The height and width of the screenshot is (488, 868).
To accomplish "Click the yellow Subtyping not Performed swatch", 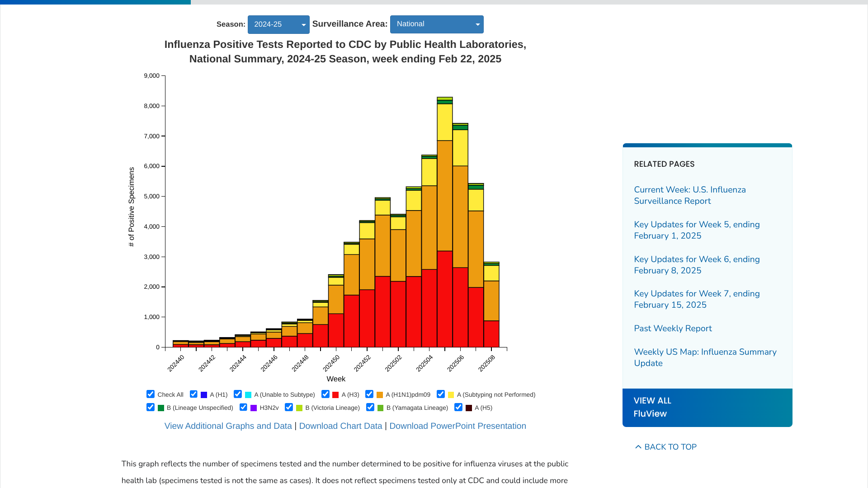I will pos(451,395).
